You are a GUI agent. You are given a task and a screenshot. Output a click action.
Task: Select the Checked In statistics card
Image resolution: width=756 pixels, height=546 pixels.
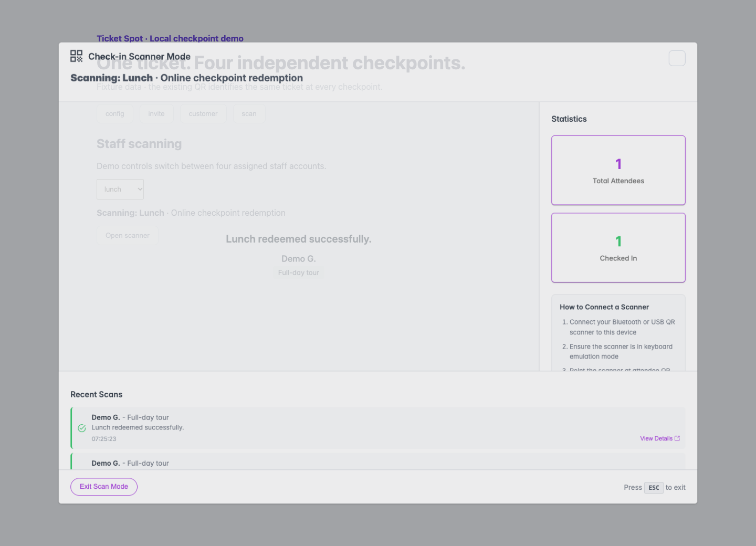click(x=618, y=248)
